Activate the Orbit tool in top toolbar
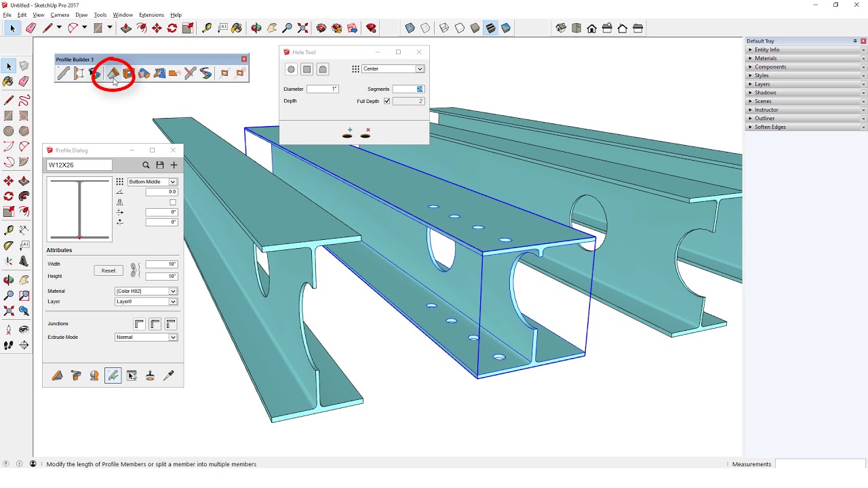The width and height of the screenshot is (868, 488). click(256, 28)
